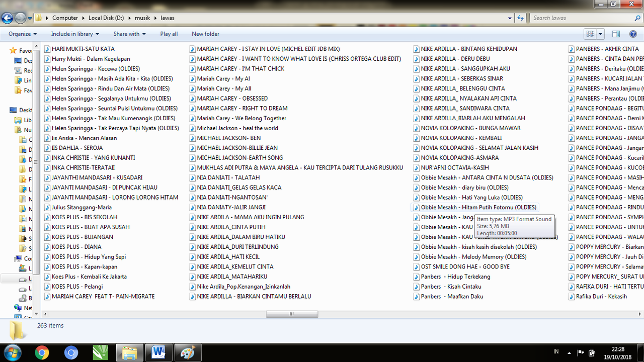The width and height of the screenshot is (644, 362).
Task: Open the Share with dropdown
Action: pos(129,34)
